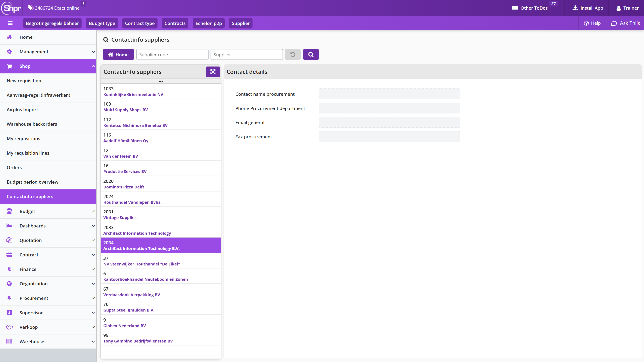644x362 pixels.
Task: Click the Install App download icon
Action: pos(575,8)
